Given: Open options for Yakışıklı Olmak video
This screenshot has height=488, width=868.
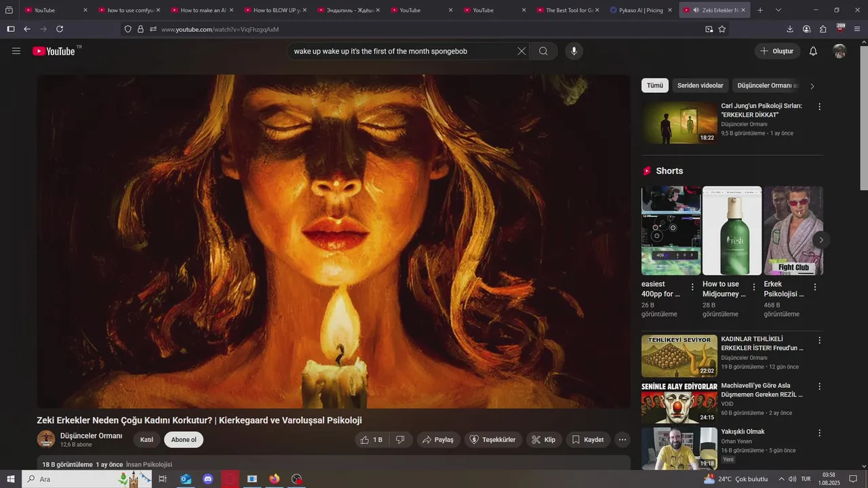Looking at the screenshot, I should coord(819,432).
